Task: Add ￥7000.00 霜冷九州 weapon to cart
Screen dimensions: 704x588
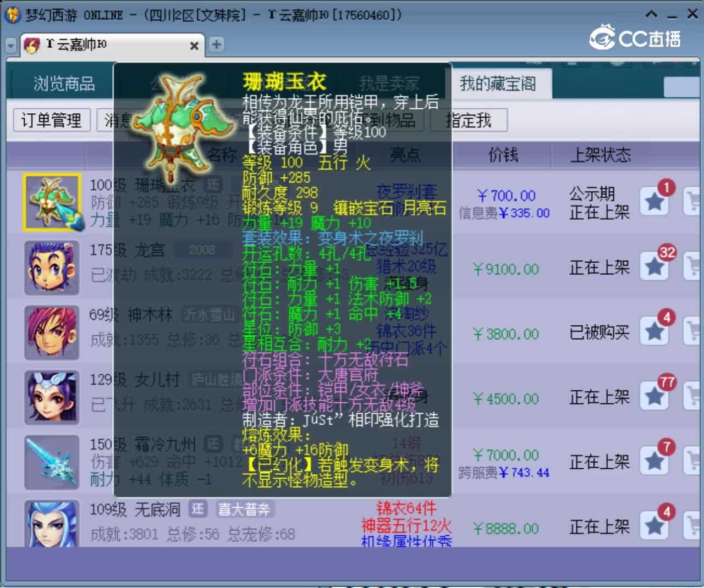Action: point(692,461)
